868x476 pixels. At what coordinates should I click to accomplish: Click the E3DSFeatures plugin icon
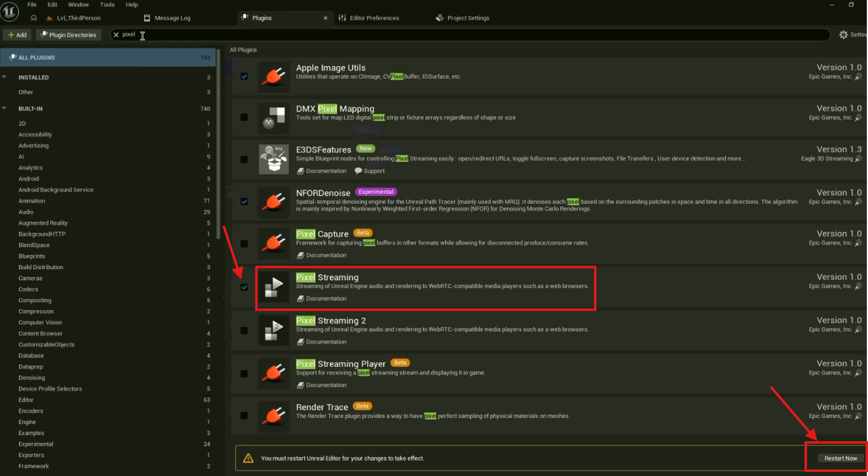(x=274, y=159)
